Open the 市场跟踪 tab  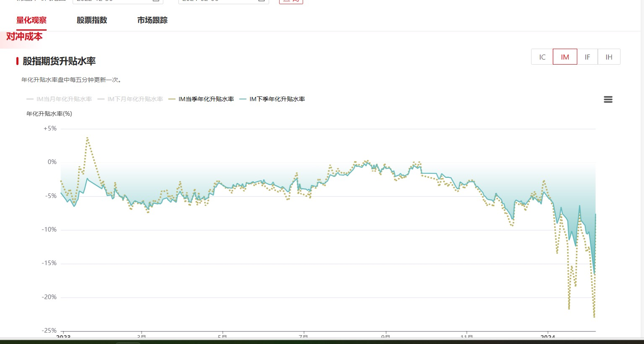pyautogui.click(x=152, y=20)
